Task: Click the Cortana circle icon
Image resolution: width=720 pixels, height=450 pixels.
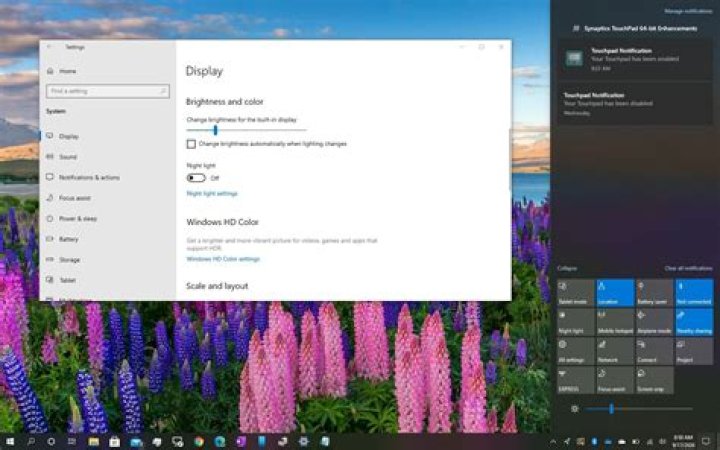Action: [51, 441]
